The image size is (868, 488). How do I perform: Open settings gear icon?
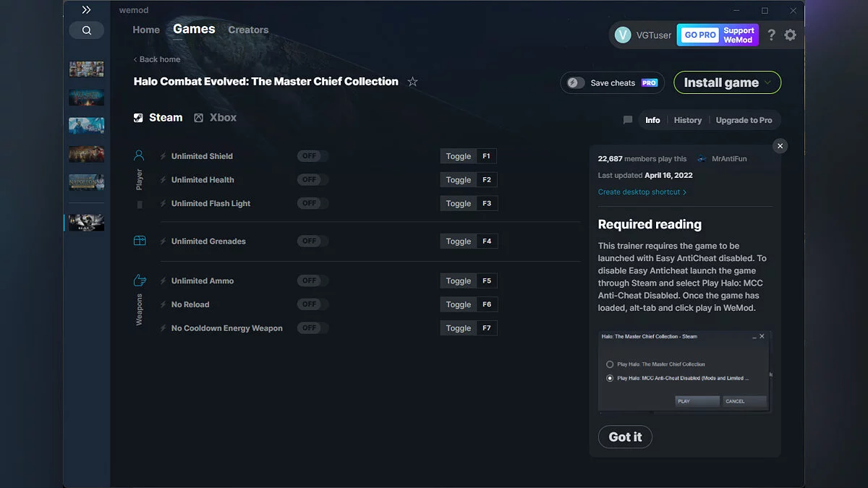coord(791,35)
